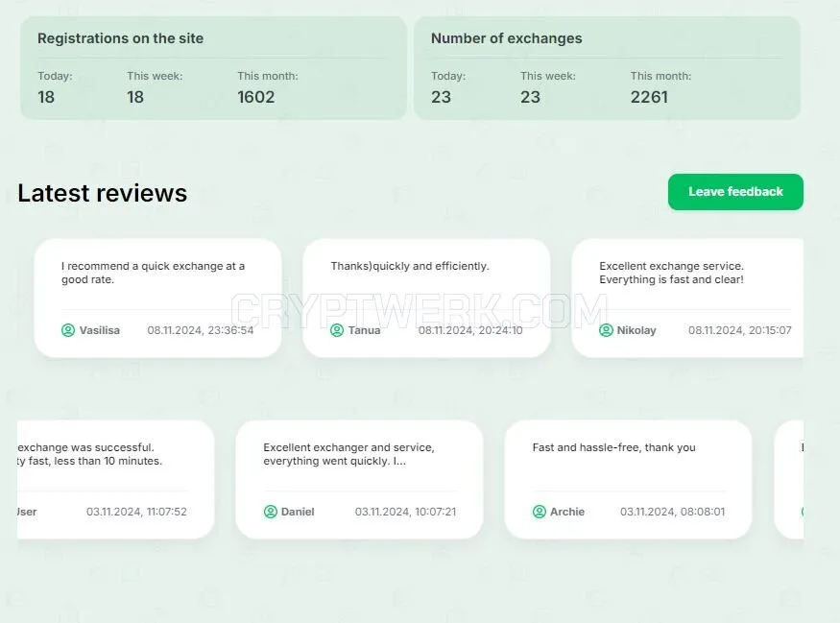Select the timestamp 08.11.2024, 20:24:10

[470, 330]
